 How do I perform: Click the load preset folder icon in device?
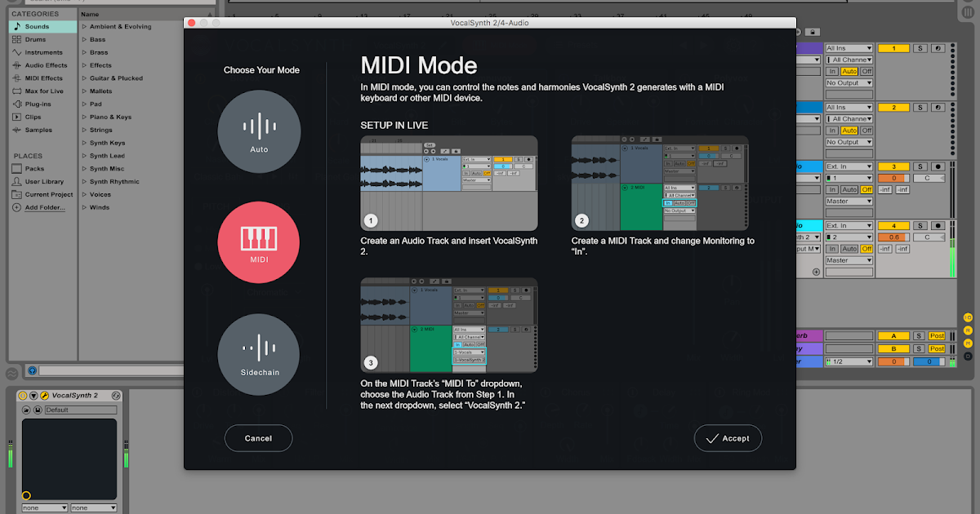(26, 410)
